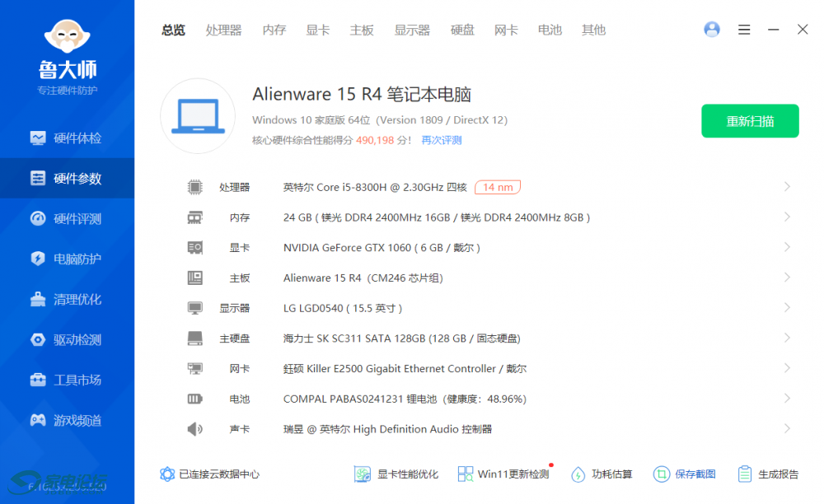Open the hamburger main menu
The height and width of the screenshot is (504, 824).
click(743, 30)
